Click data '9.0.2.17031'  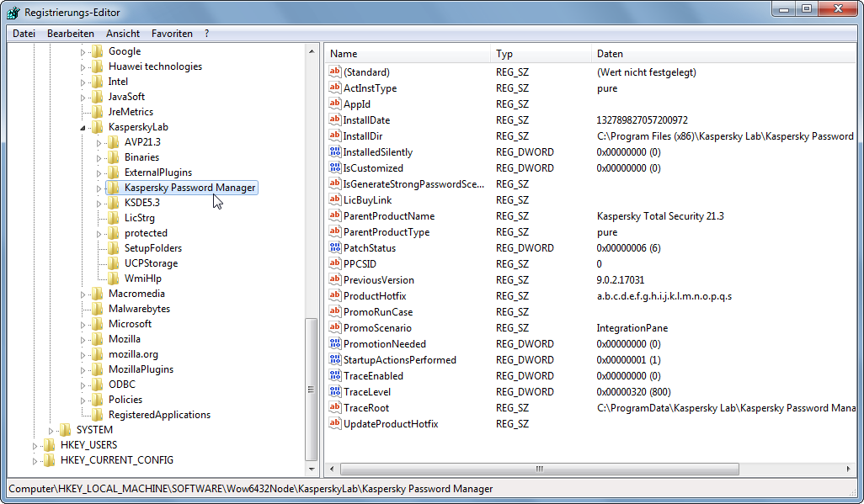[621, 280]
